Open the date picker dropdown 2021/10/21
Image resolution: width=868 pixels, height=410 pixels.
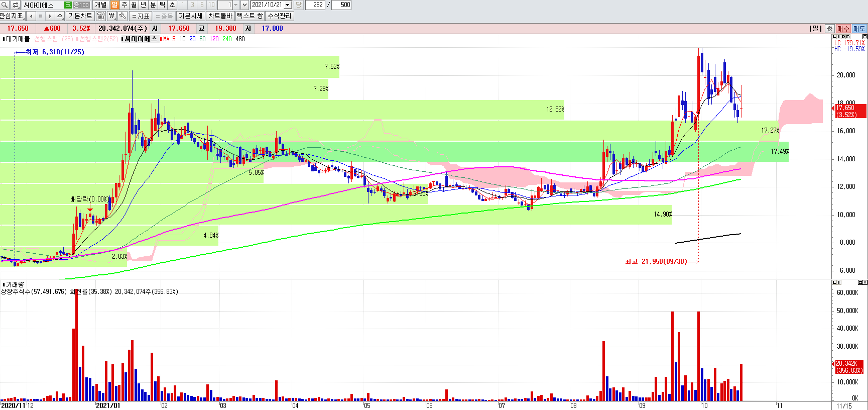point(288,5)
